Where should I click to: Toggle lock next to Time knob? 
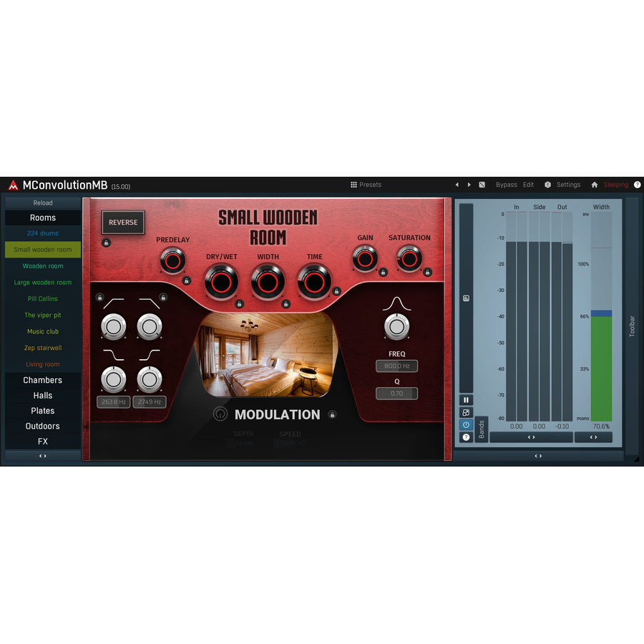click(336, 291)
